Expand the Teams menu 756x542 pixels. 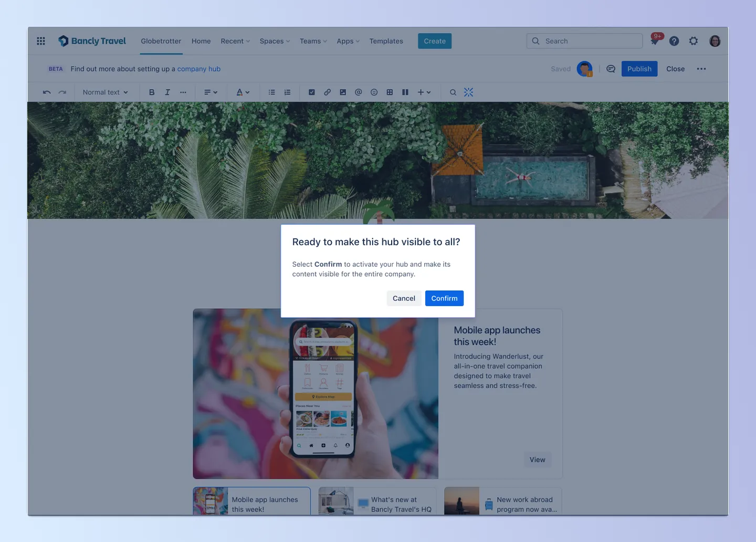313,41
